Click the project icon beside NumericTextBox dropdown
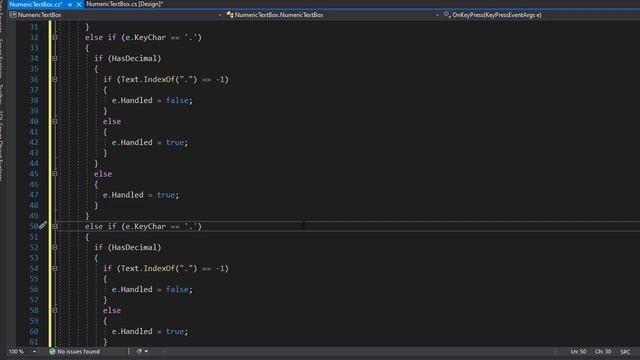 (x=13, y=15)
